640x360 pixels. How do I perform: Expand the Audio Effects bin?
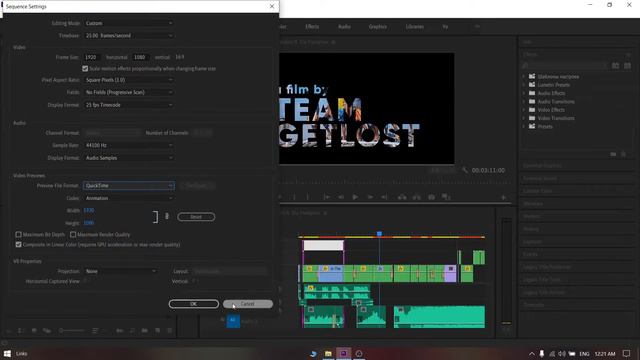524,93
